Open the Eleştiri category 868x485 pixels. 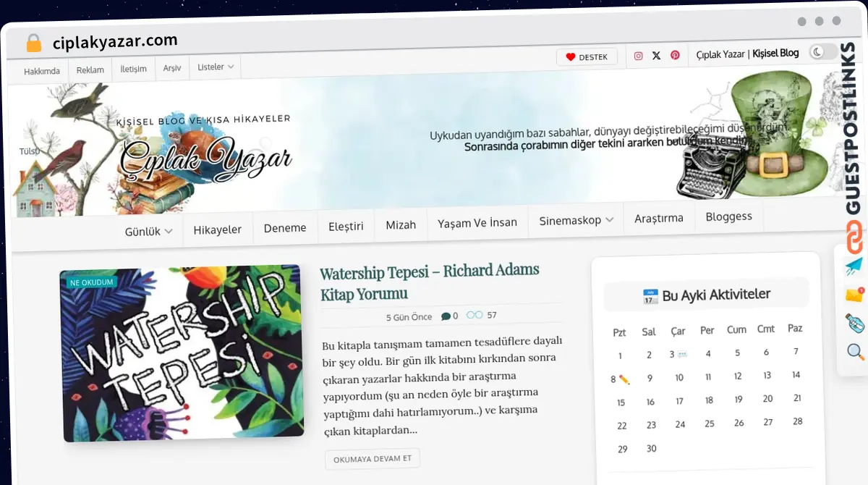click(x=346, y=226)
